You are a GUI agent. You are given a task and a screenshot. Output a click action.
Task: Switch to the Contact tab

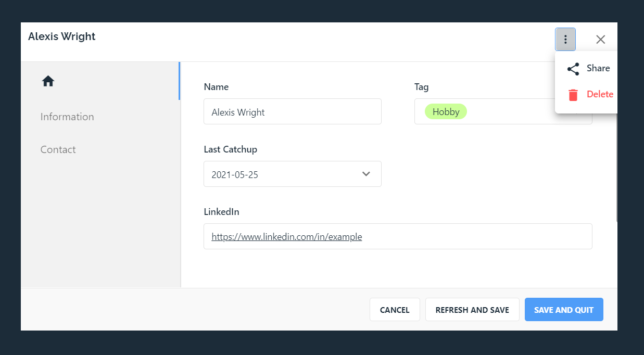point(58,149)
